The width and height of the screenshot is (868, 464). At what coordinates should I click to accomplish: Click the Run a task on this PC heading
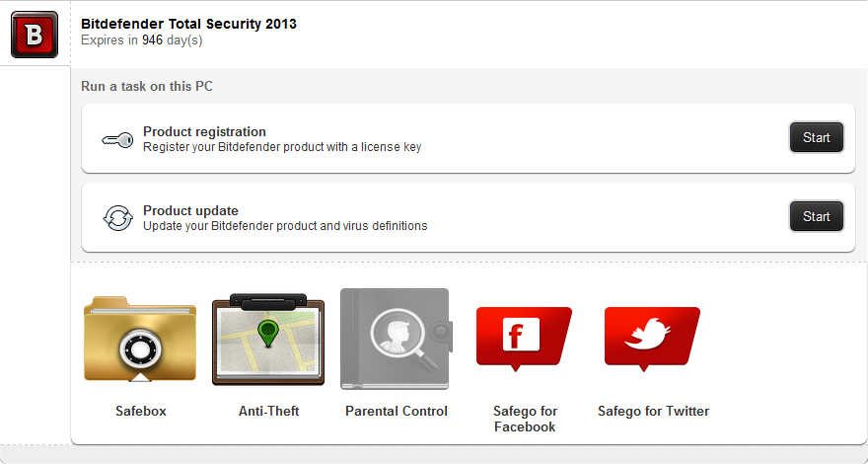point(147,87)
